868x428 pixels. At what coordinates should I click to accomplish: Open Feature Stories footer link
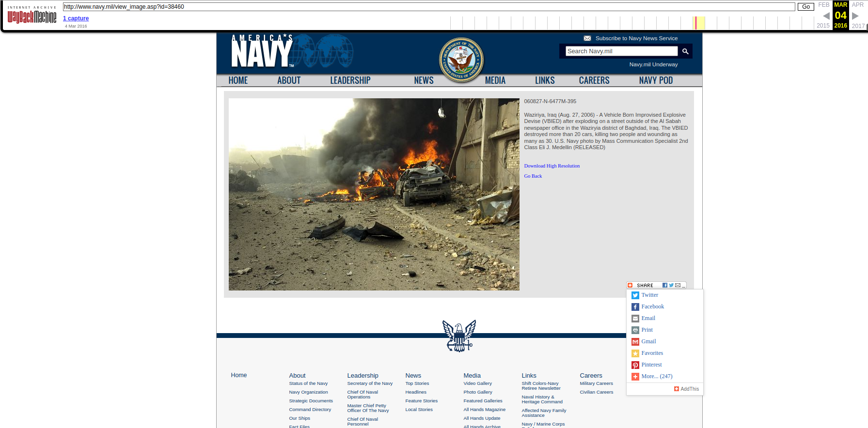point(421,401)
